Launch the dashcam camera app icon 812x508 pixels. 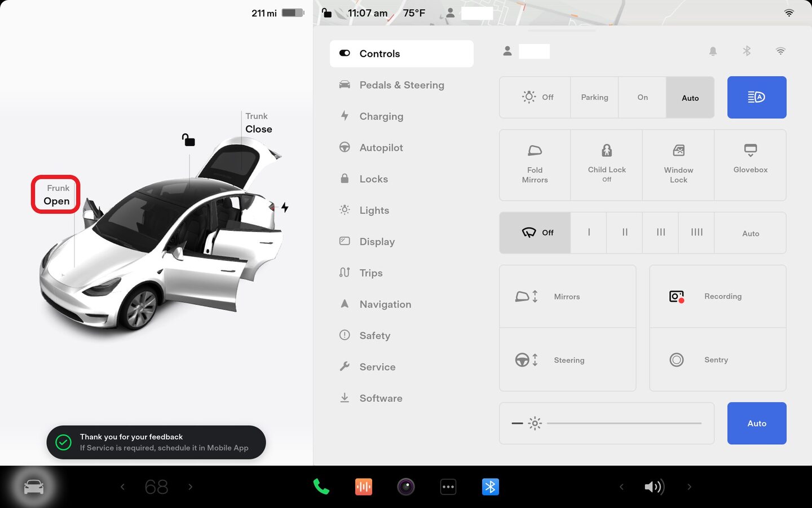(x=406, y=487)
